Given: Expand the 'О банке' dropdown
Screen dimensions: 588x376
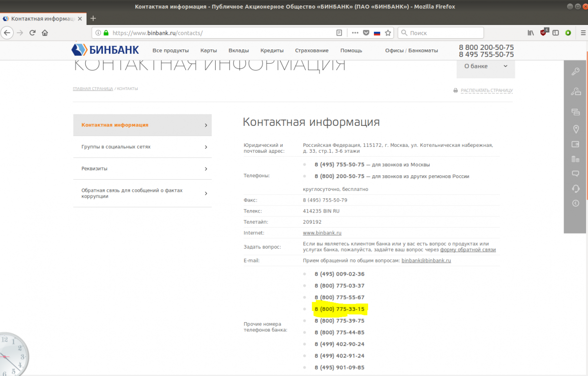Looking at the screenshot, I should tap(485, 66).
